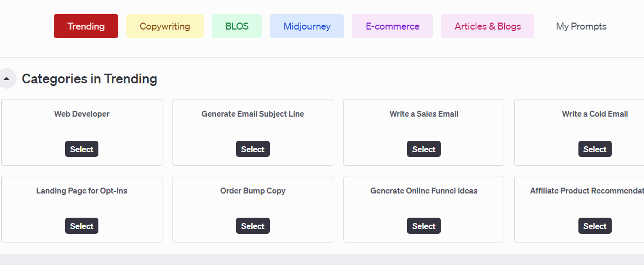
Task: Open the Articles & Blogs tab
Action: pos(488,26)
